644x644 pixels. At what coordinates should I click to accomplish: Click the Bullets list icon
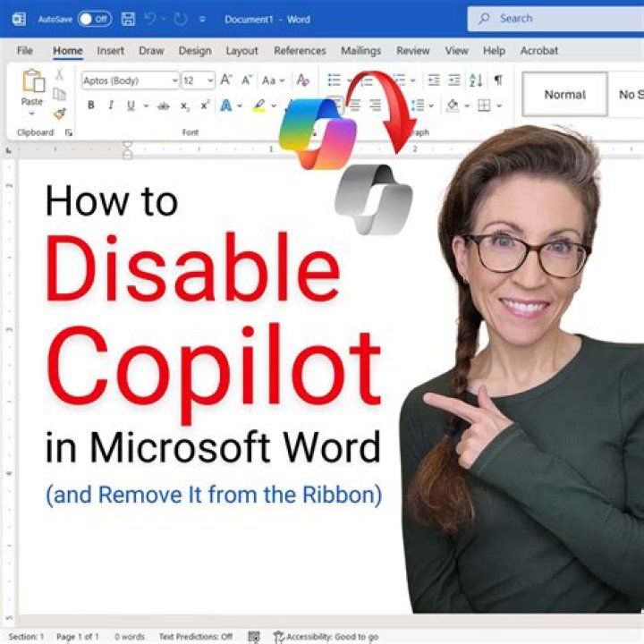(x=334, y=80)
